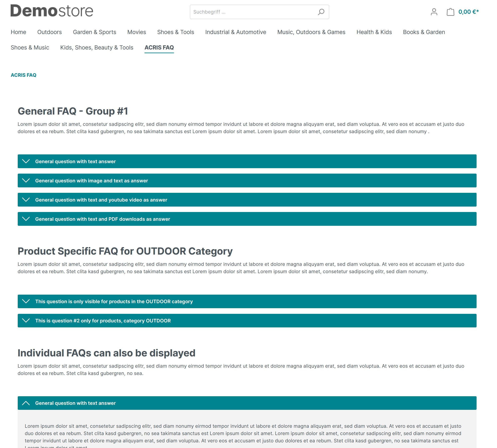Click the ACRIS FAQ breadcrumb link

(x=23, y=75)
